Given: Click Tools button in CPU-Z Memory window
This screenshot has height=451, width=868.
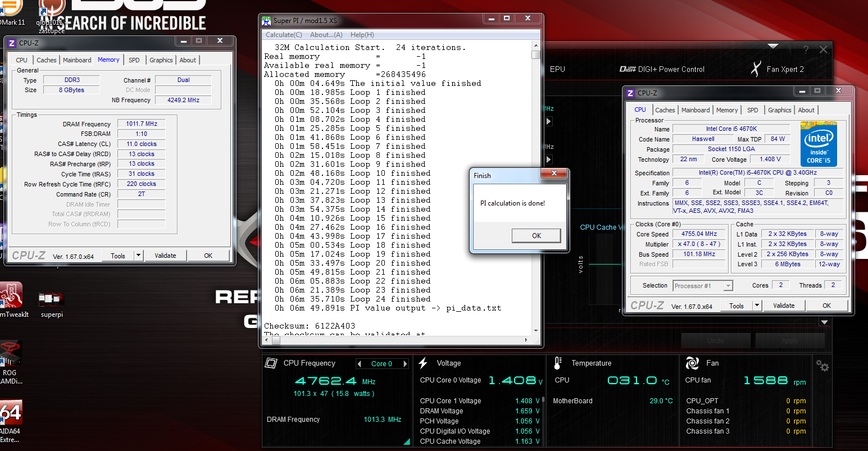Looking at the screenshot, I should click(118, 256).
